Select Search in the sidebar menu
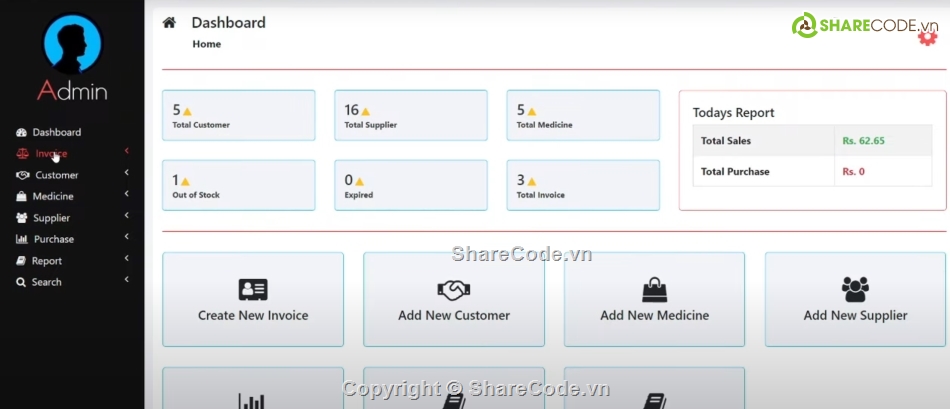 point(46,282)
